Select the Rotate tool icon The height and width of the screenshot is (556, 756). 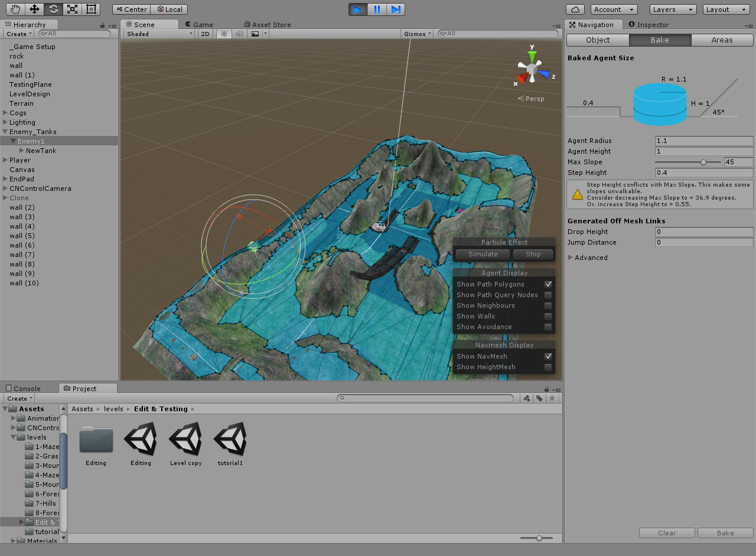[53, 9]
